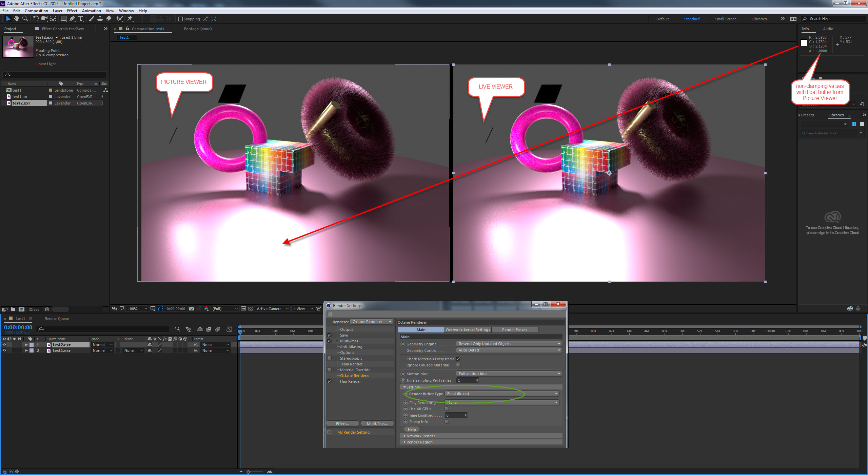Click the Help button in Render Settings

[412, 430]
